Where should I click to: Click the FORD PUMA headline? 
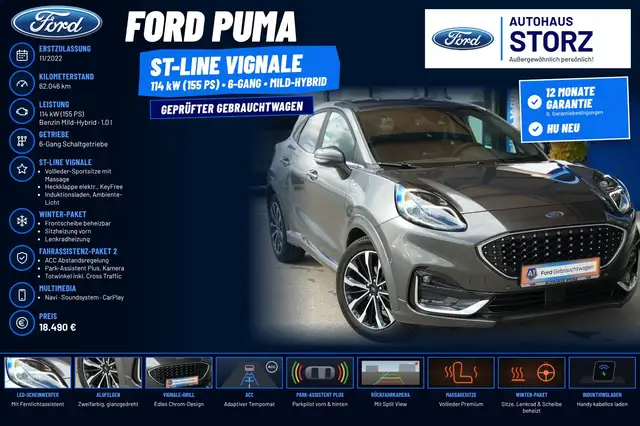tap(211, 27)
